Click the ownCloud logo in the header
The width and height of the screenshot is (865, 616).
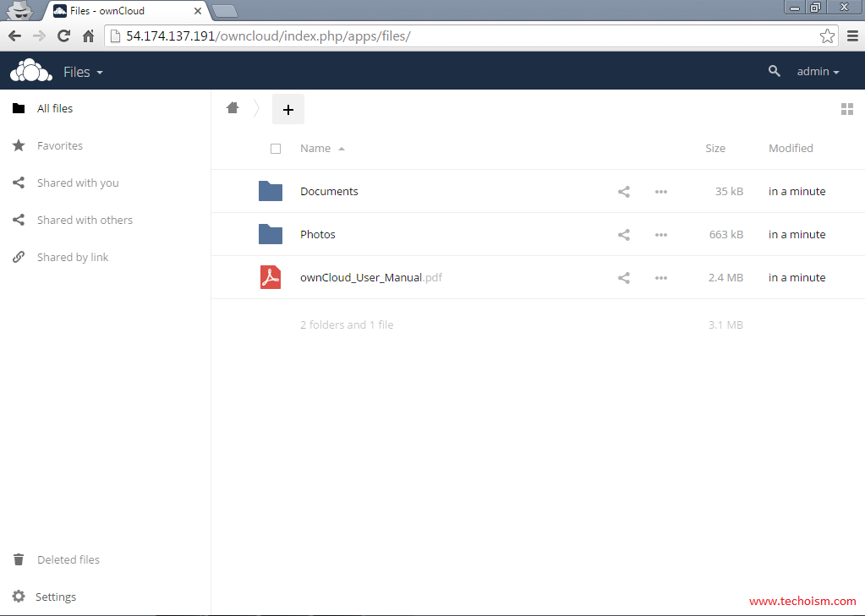point(31,71)
